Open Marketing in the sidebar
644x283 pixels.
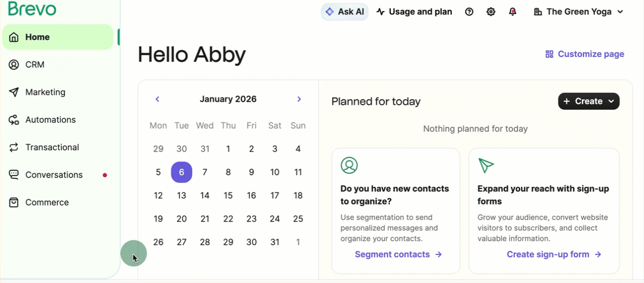[x=45, y=92]
